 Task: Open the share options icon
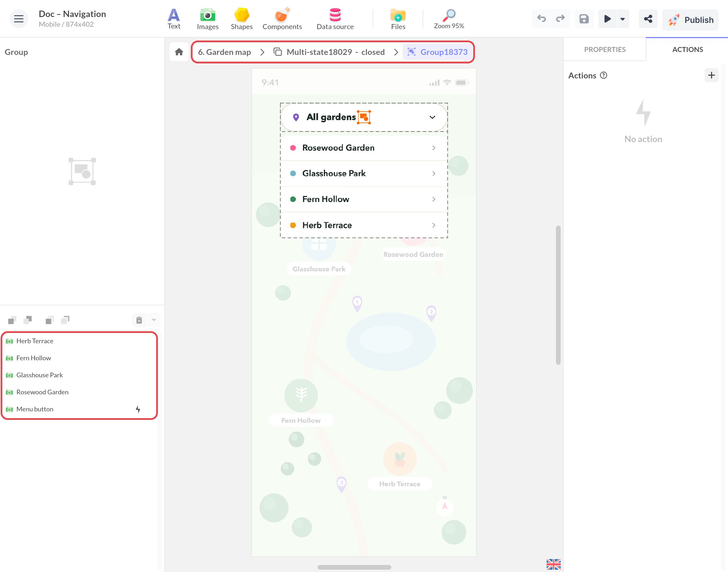point(648,19)
